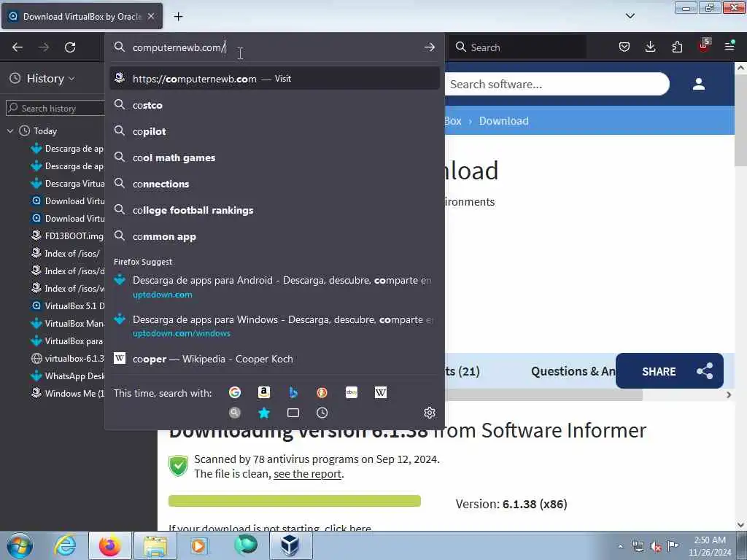Open the History sidebar dropdown
The image size is (747, 560).
50,79
